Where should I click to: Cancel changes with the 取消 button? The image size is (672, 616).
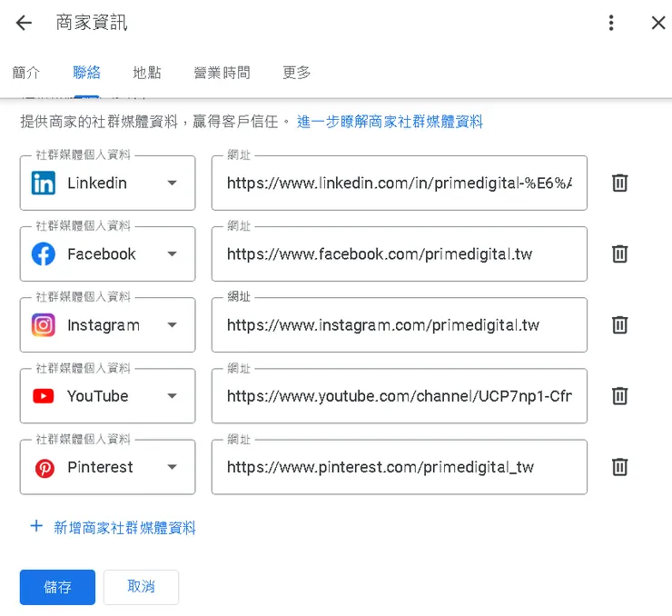click(x=141, y=587)
